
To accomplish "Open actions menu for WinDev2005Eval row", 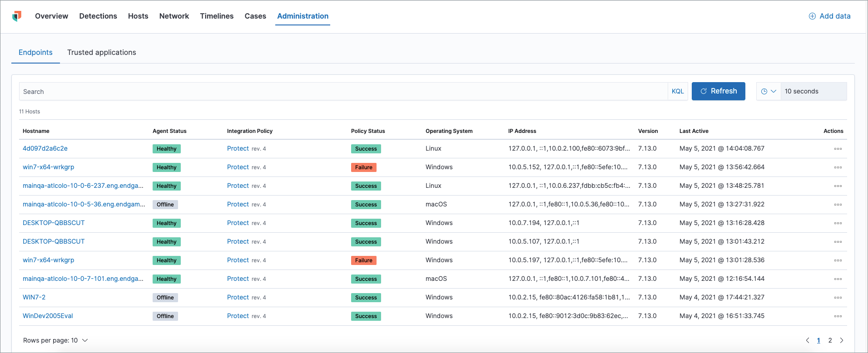I will [838, 316].
